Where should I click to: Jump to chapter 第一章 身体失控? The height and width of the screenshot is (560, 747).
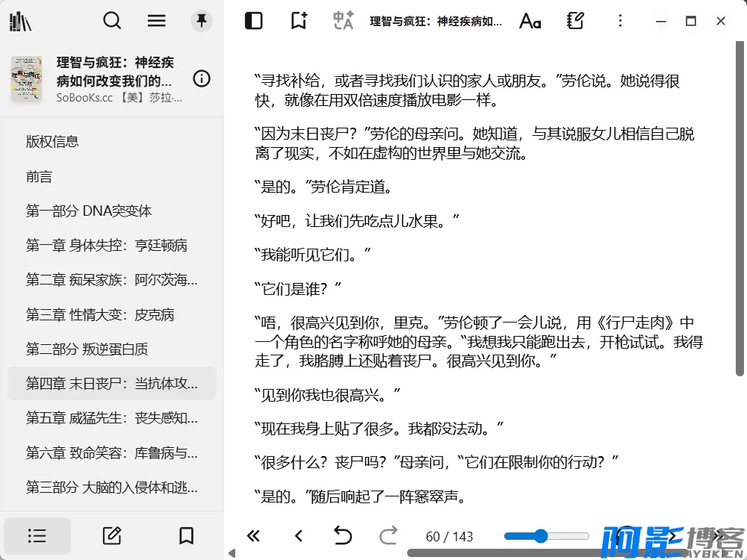107,246
